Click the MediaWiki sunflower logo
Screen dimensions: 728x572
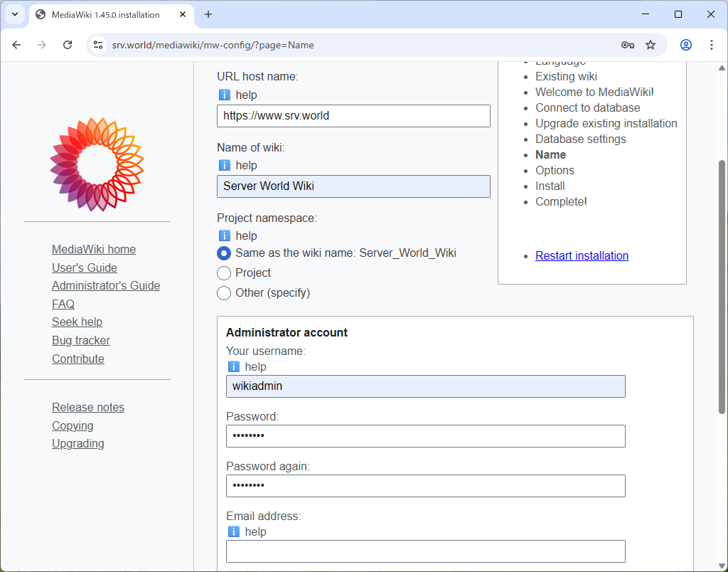97,164
